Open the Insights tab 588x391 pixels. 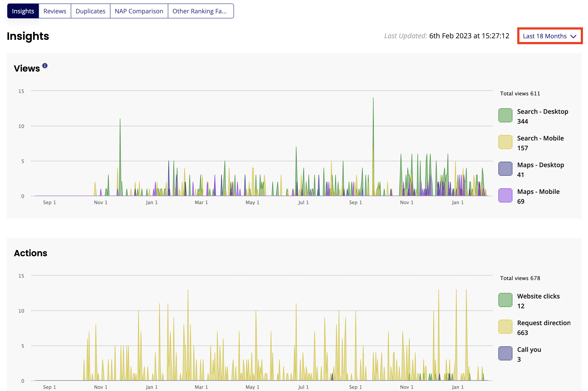[x=23, y=11]
